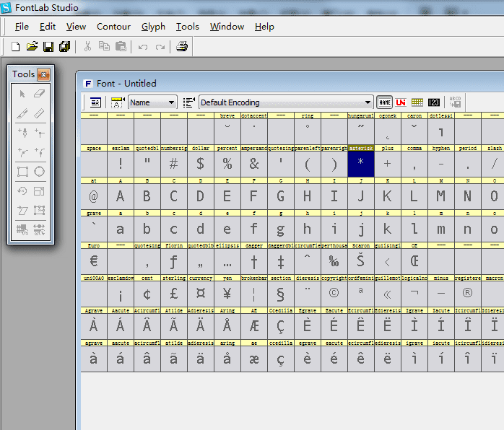Toggle Names mode button in font window
This screenshot has width=504, height=430.
[385, 102]
